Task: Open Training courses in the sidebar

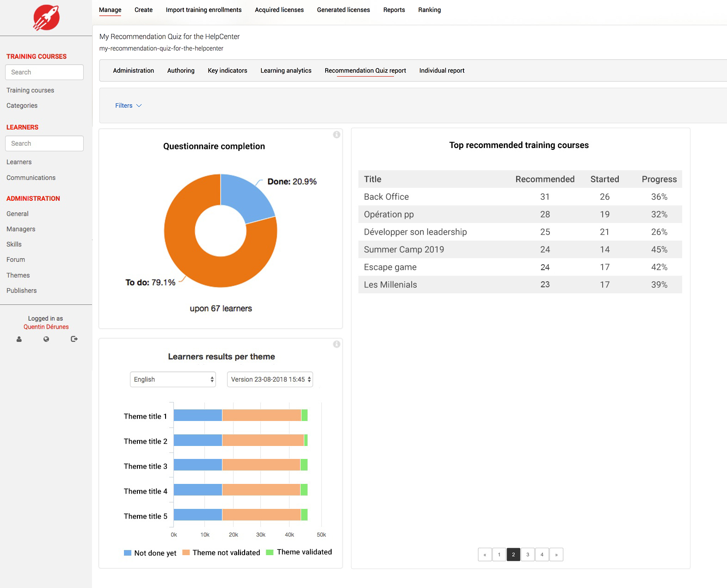Action: point(30,90)
